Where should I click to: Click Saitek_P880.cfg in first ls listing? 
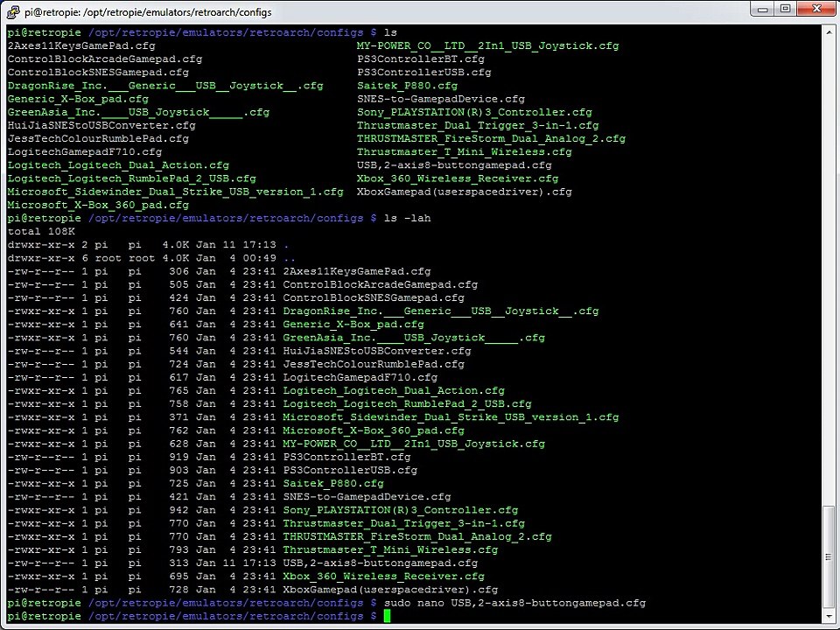pyautogui.click(x=408, y=86)
